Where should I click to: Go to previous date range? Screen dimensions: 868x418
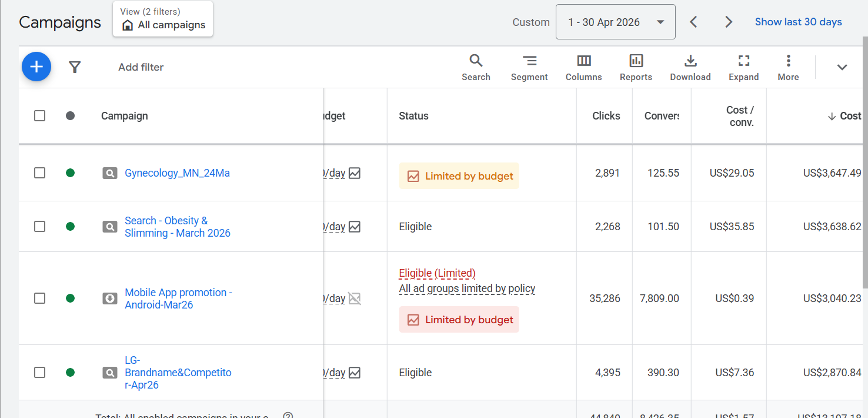[694, 22]
